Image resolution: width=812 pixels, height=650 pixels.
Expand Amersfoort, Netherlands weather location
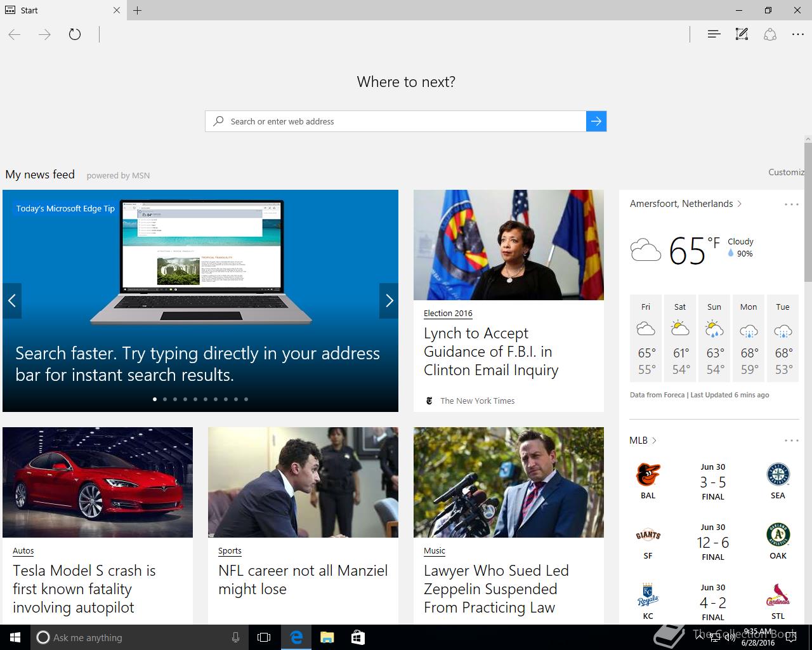click(686, 204)
